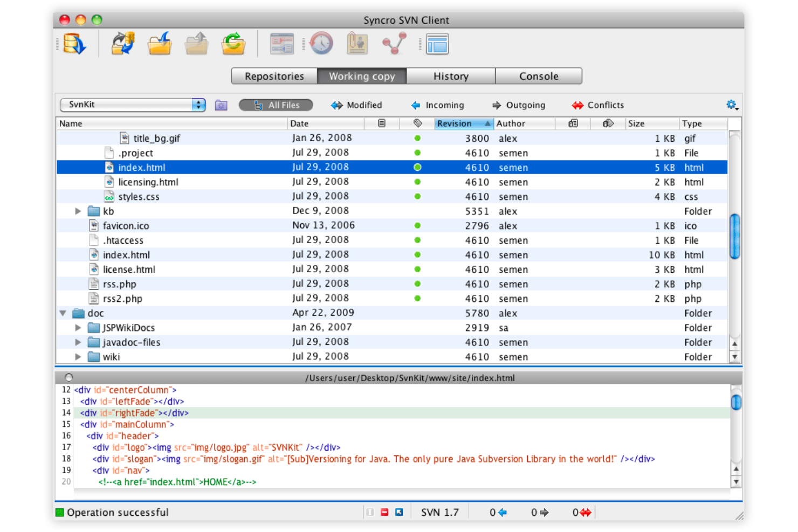Commit pending changes

point(196,43)
